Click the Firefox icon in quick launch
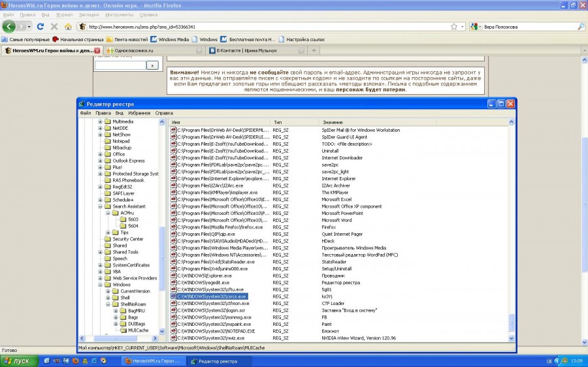Viewport: 588px width, 367px height. (x=75, y=361)
